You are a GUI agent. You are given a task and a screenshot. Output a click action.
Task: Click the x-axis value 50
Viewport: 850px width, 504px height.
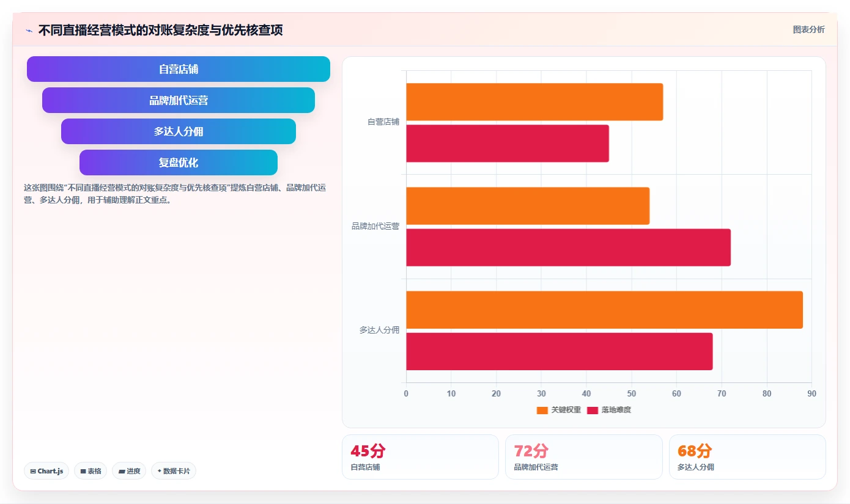632,393
